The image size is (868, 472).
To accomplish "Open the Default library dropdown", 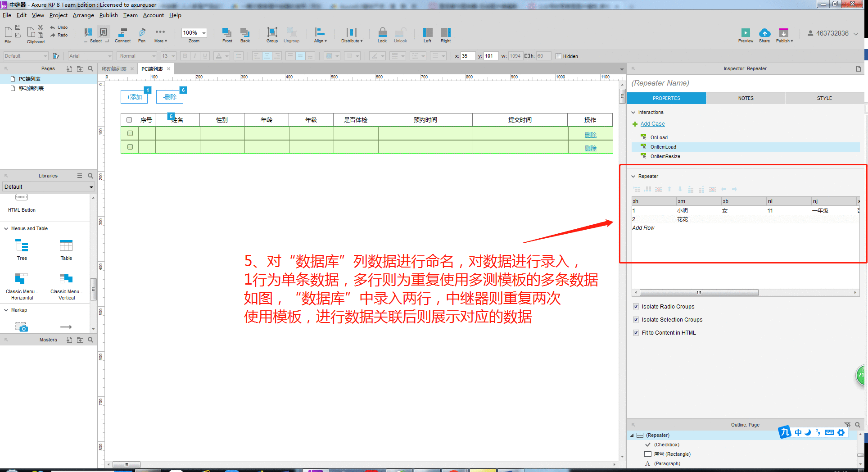I will pos(48,187).
